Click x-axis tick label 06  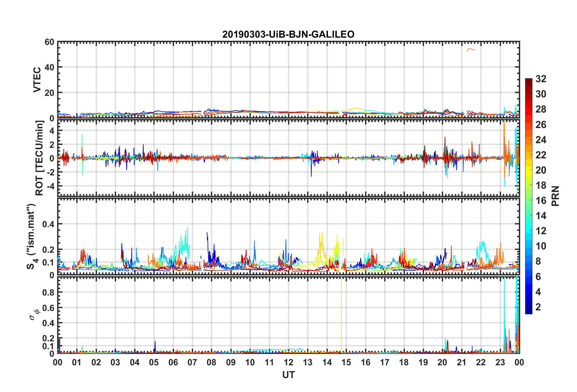[x=173, y=362]
